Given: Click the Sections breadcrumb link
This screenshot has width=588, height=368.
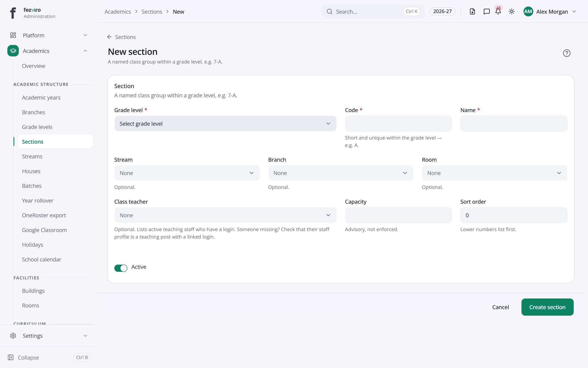Looking at the screenshot, I should tap(152, 11).
